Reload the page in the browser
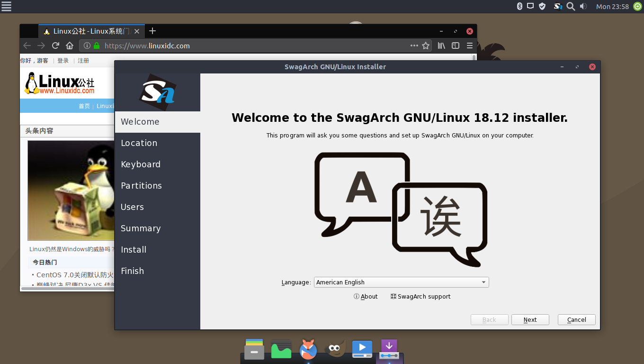This screenshot has height=364, width=644. pyautogui.click(x=55, y=45)
